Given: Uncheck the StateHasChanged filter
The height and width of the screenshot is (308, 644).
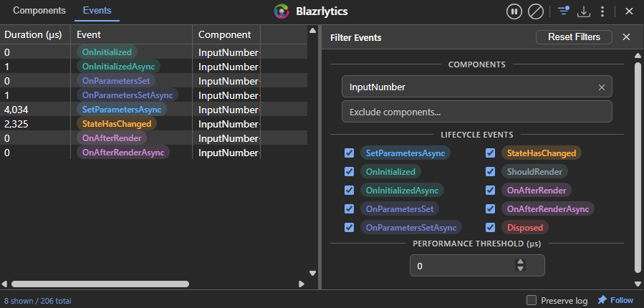Looking at the screenshot, I should click(x=490, y=153).
